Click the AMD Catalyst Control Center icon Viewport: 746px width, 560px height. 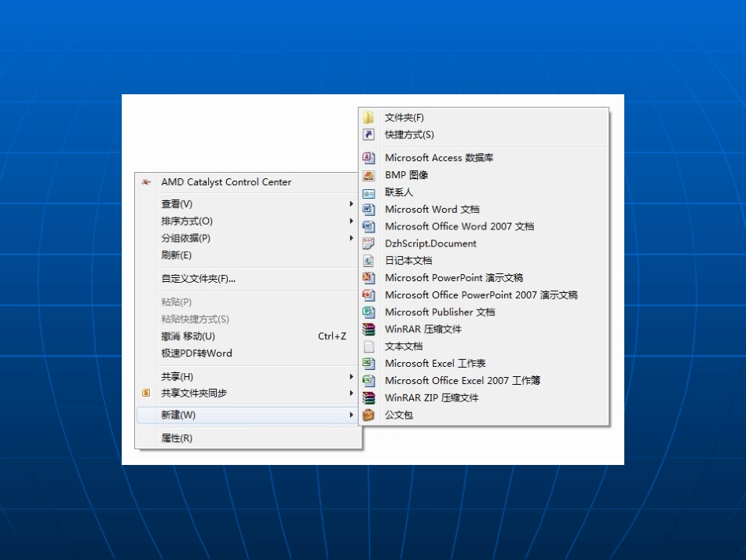[145, 182]
